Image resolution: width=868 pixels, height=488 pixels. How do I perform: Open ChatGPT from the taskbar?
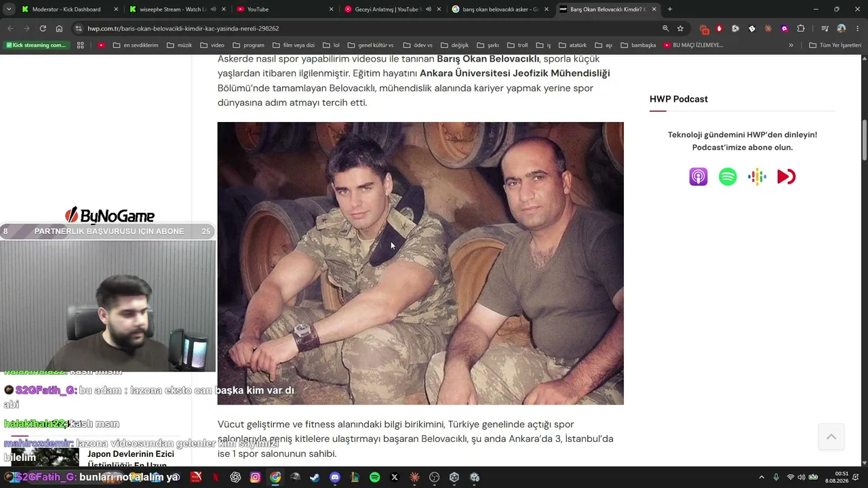click(235, 477)
